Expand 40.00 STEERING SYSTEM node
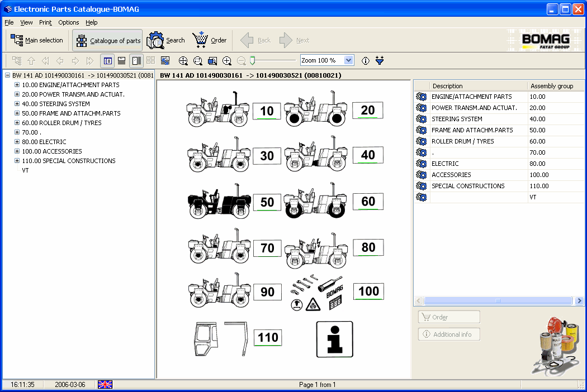 [x=17, y=104]
